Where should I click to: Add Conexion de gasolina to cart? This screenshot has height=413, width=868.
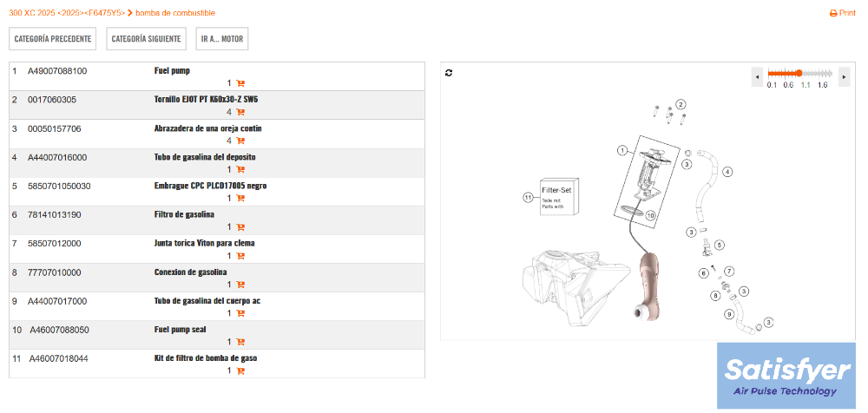point(240,285)
